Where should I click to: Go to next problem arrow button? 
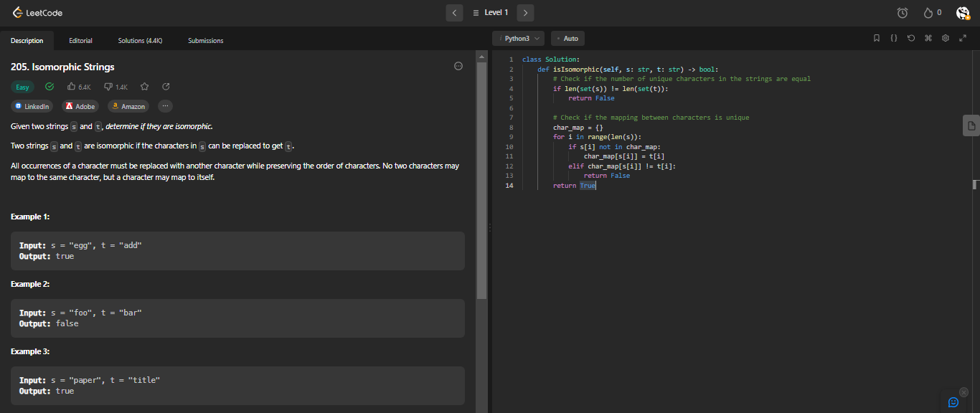pyautogui.click(x=526, y=12)
